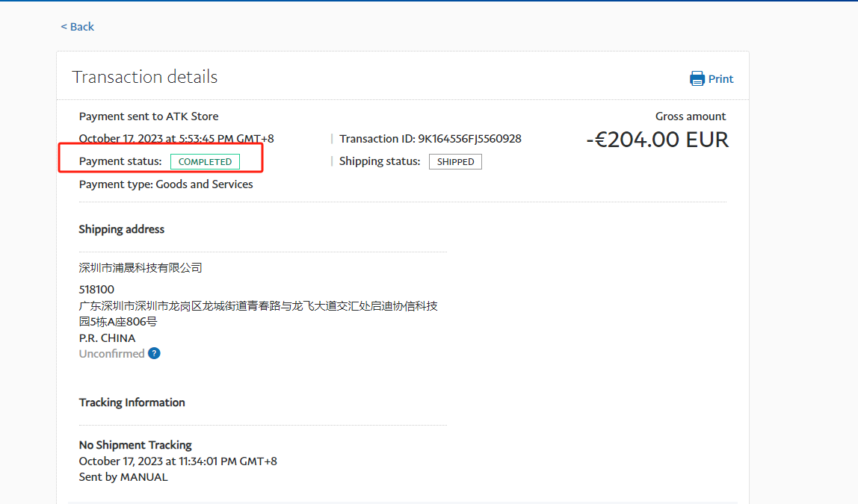Click the Unconfirmed status text

coord(111,354)
